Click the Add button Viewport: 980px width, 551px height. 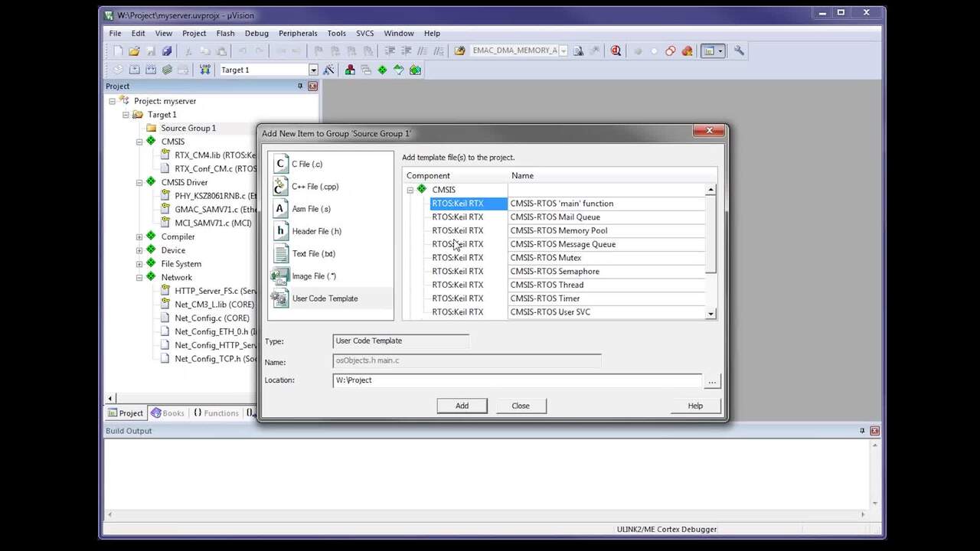(x=462, y=406)
